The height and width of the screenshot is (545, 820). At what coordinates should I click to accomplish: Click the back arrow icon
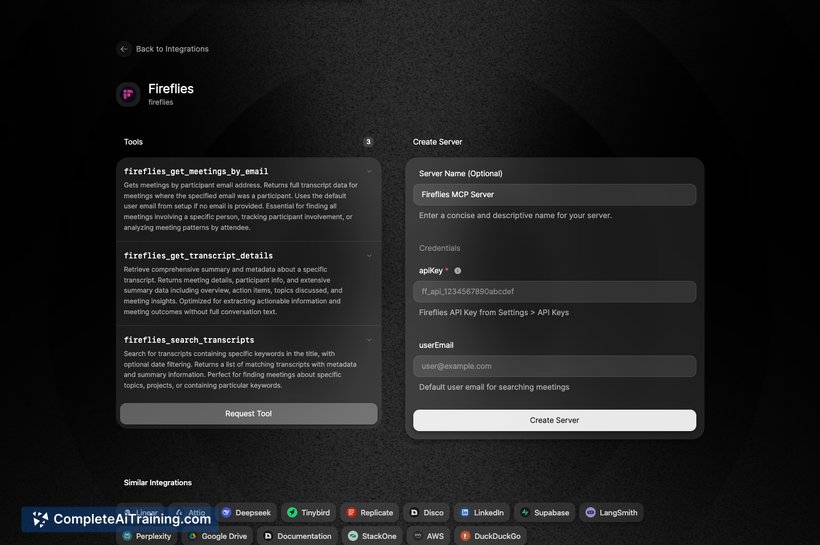pos(124,49)
